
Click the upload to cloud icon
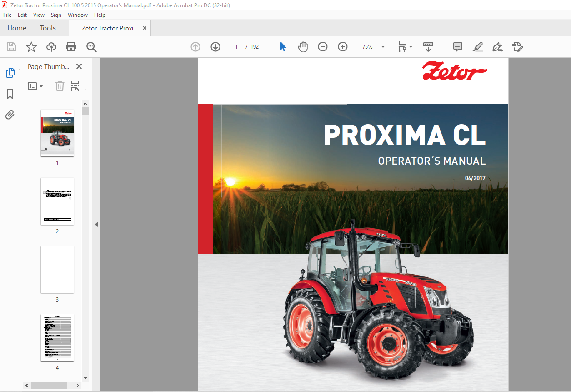click(51, 47)
